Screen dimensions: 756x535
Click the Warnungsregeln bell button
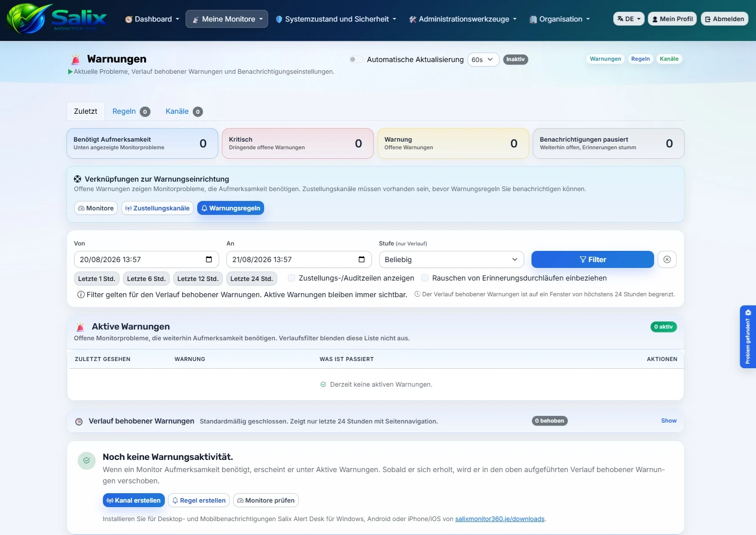click(230, 208)
